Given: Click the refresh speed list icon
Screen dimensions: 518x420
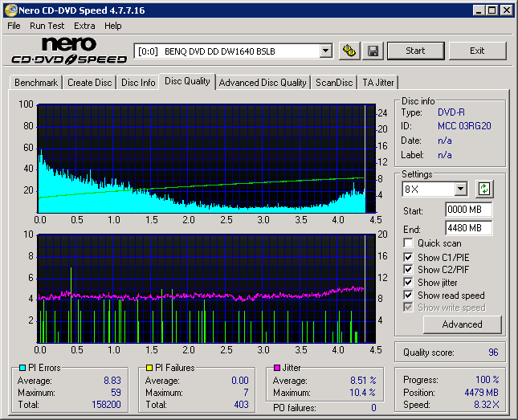Looking at the screenshot, I should pyautogui.click(x=484, y=189).
